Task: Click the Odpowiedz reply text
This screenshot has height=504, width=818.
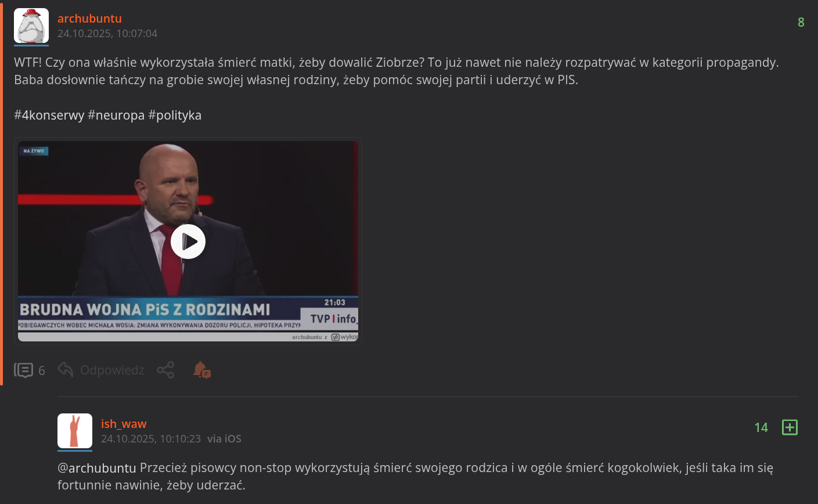Action: click(x=112, y=370)
